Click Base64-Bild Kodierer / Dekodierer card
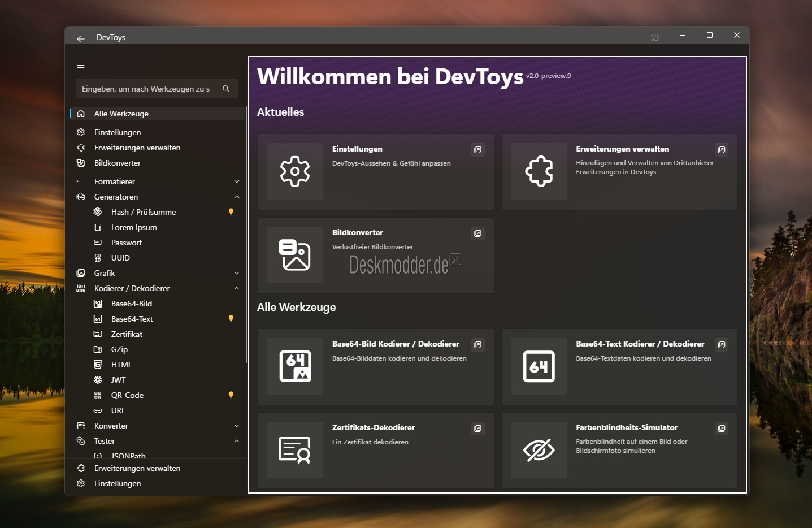Image resolution: width=812 pixels, height=528 pixels. [x=396, y=366]
